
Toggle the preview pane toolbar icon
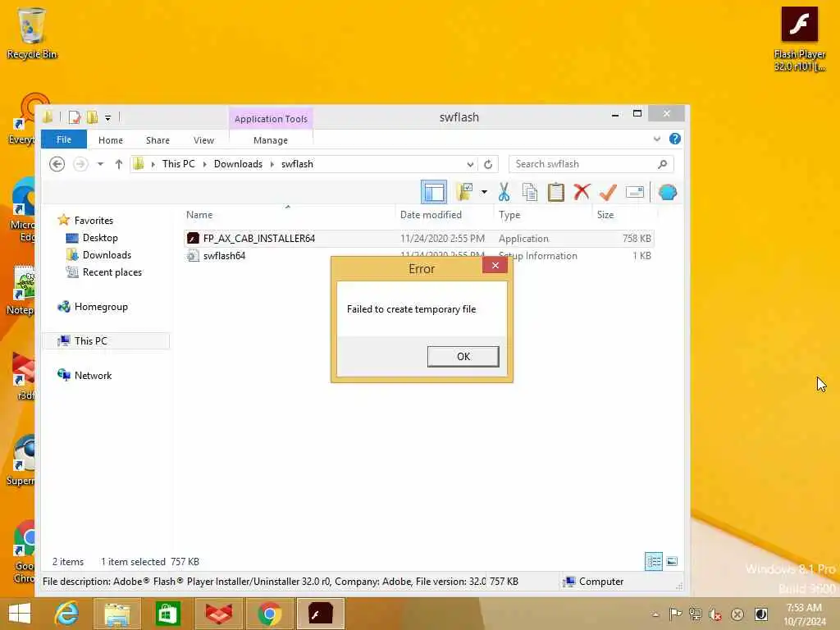point(433,192)
